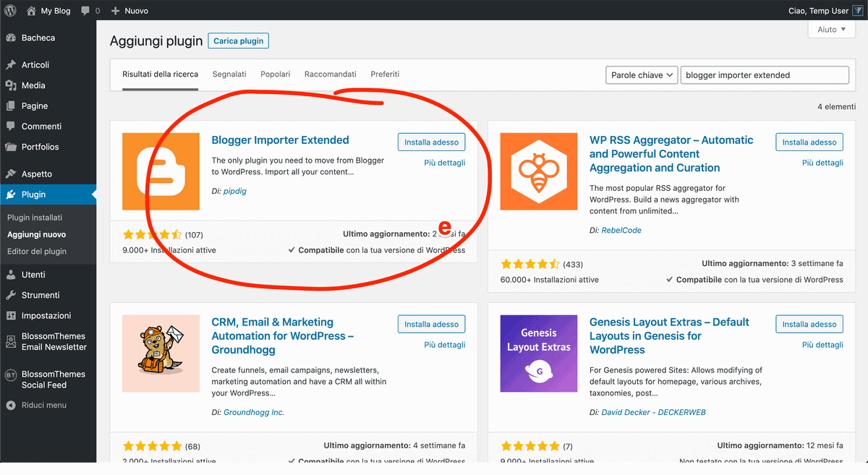
Task: Open the comments bubble in admin bar
Action: [86, 12]
